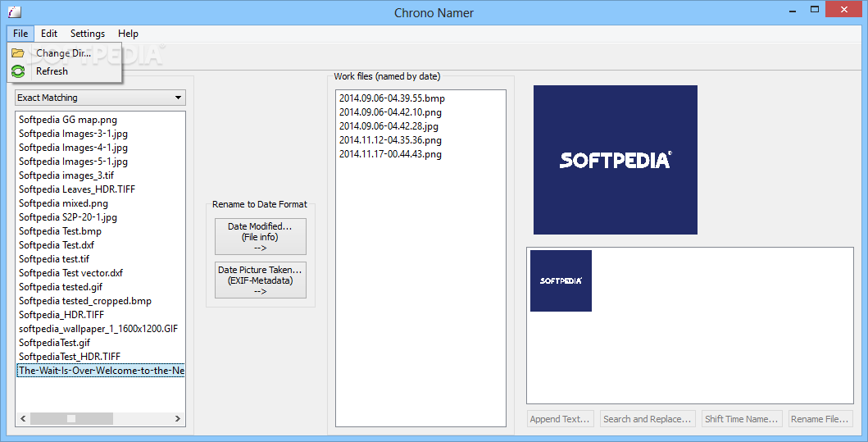Select Softpedia images_3.tif
Viewport: 868px width, 442px height.
[66, 175]
